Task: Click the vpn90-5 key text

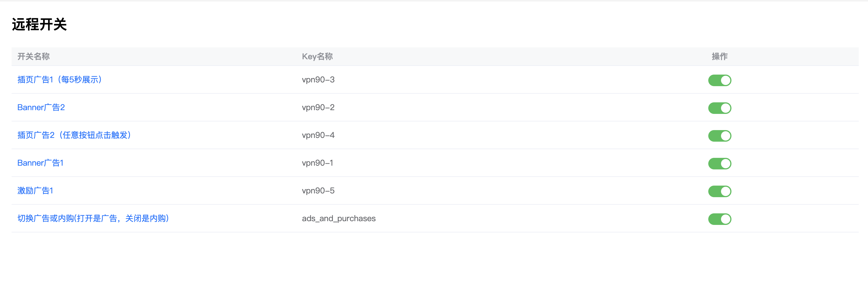Action: point(318,191)
